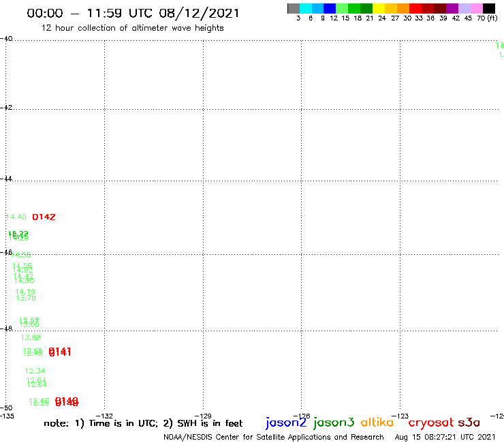Click the jason2 satellite legend label
504x443 pixels.
(x=286, y=423)
